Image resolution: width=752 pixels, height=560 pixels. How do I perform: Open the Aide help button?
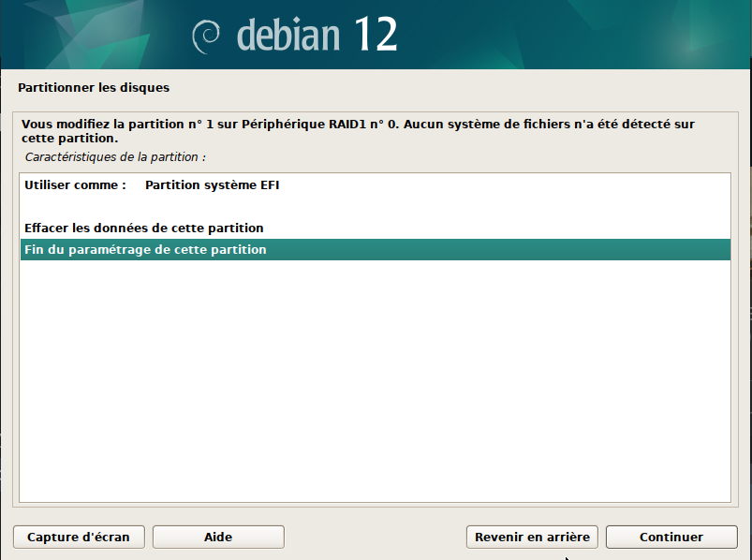pos(218,537)
